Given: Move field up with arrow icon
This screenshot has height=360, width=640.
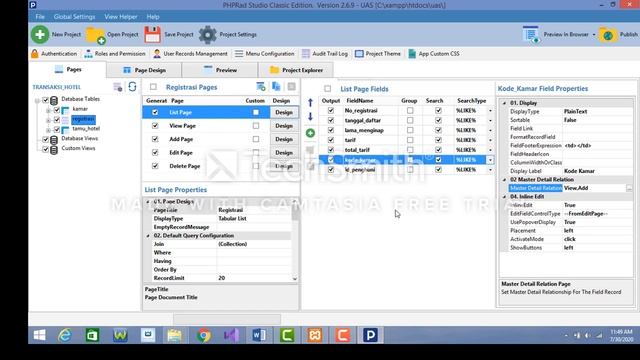Looking at the screenshot, I should click(x=310, y=102).
